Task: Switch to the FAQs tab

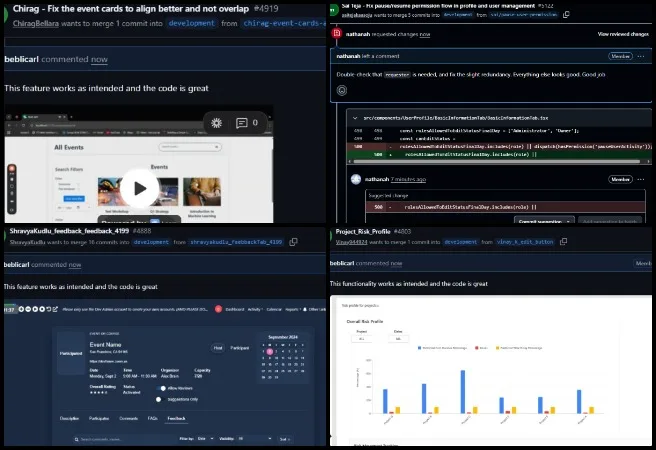Action: click(152, 419)
